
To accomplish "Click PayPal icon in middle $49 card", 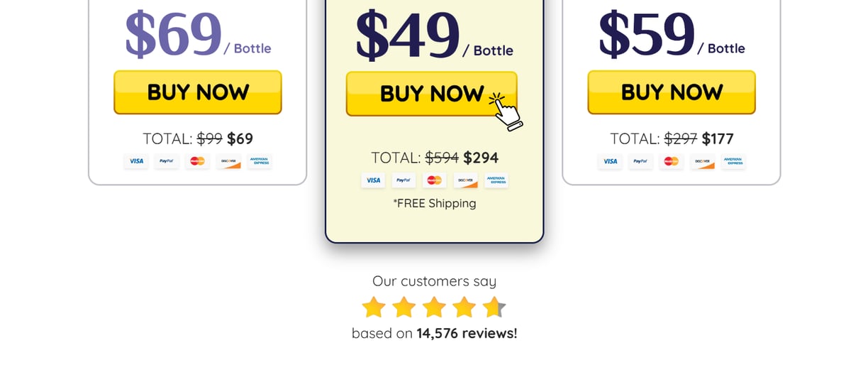I will coord(404,180).
